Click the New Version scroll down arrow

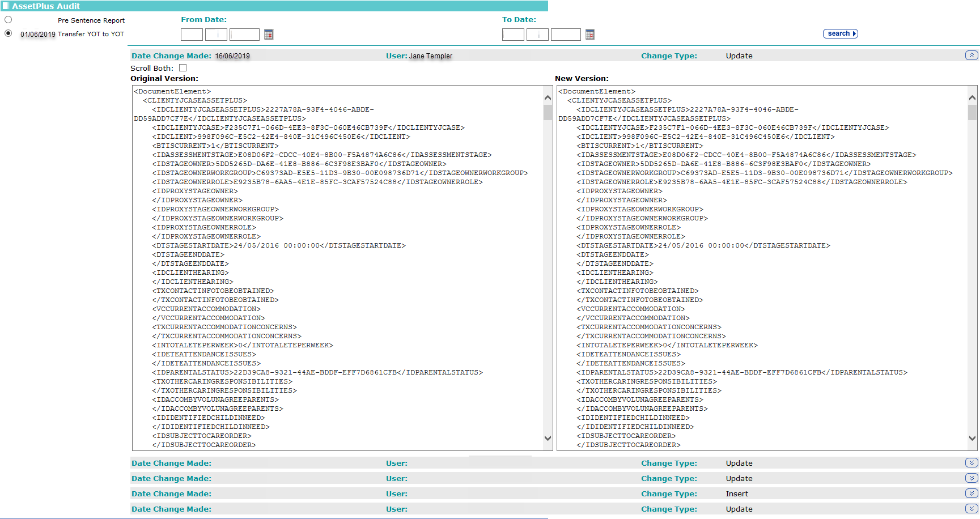972,438
